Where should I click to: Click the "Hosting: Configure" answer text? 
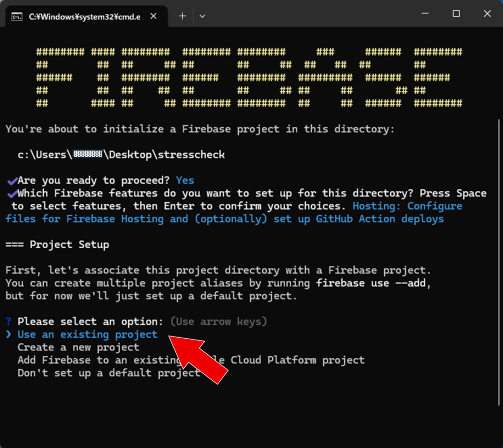[x=407, y=206]
